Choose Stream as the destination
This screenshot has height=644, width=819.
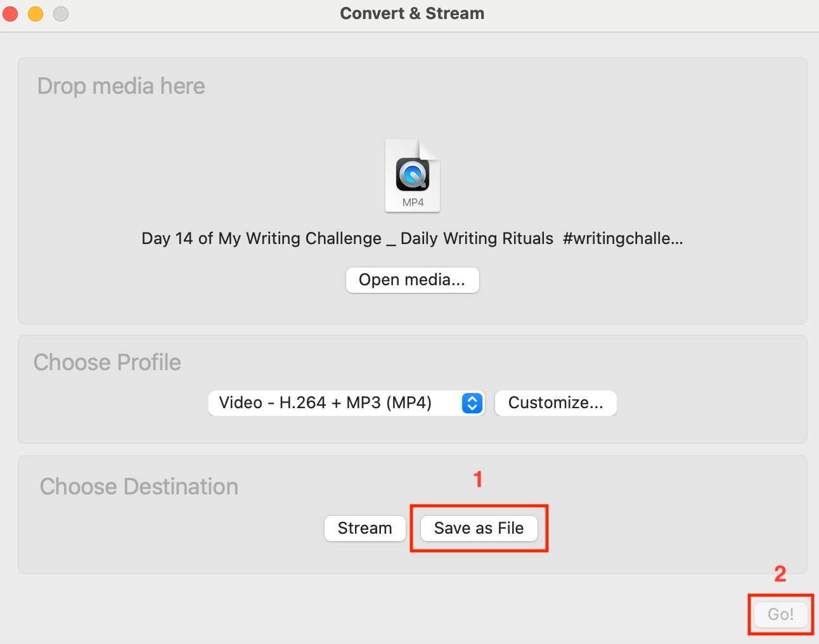click(364, 528)
